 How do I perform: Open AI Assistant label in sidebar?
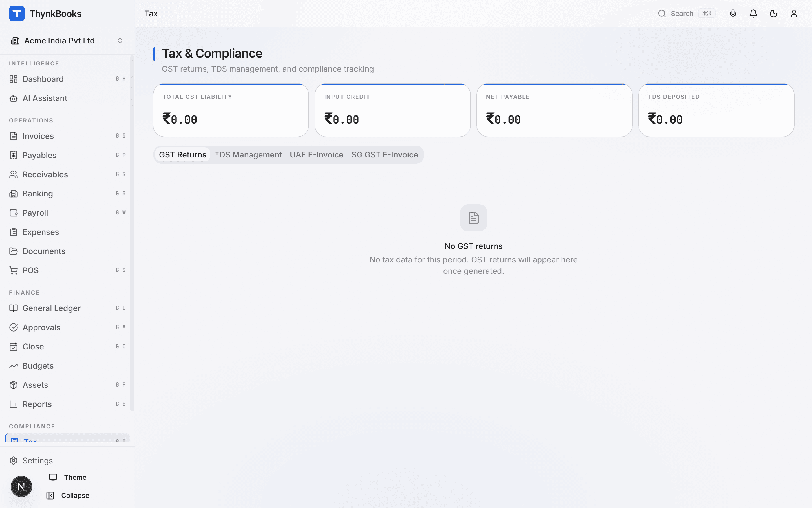45,98
